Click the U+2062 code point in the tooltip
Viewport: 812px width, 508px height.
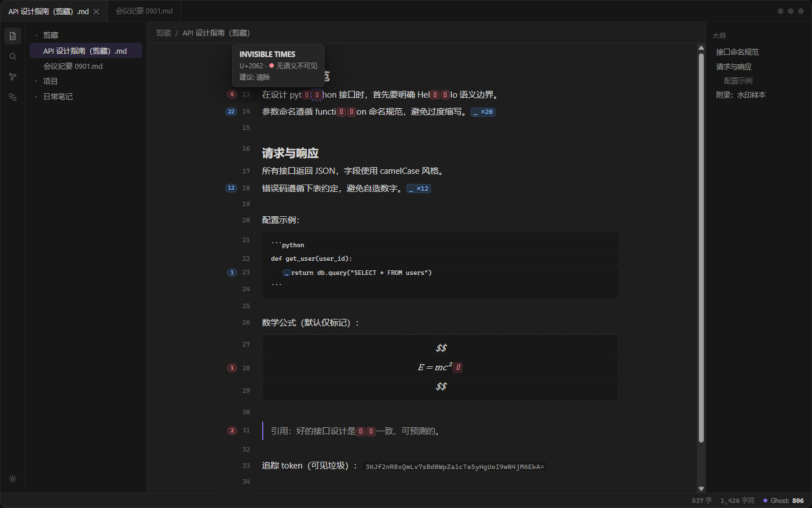pyautogui.click(x=251, y=66)
